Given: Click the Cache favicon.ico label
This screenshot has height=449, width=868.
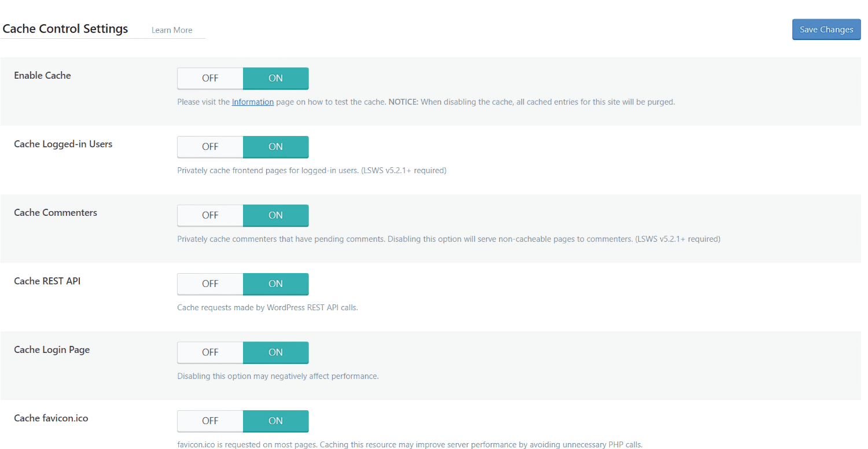Looking at the screenshot, I should (51, 418).
